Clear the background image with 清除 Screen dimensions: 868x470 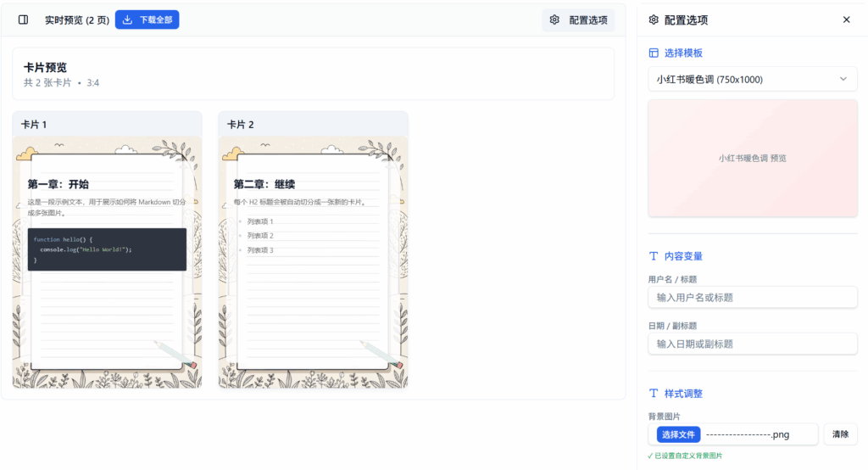click(840, 434)
